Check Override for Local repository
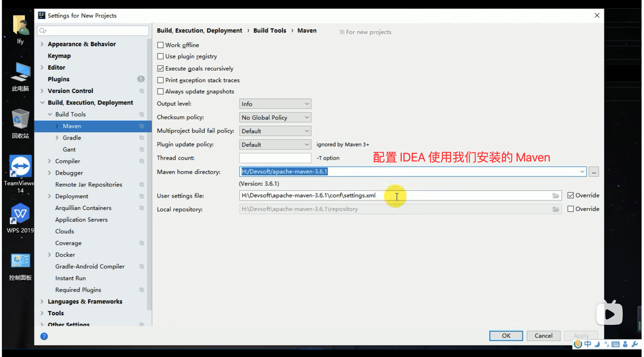The height and width of the screenshot is (357, 644). point(570,209)
